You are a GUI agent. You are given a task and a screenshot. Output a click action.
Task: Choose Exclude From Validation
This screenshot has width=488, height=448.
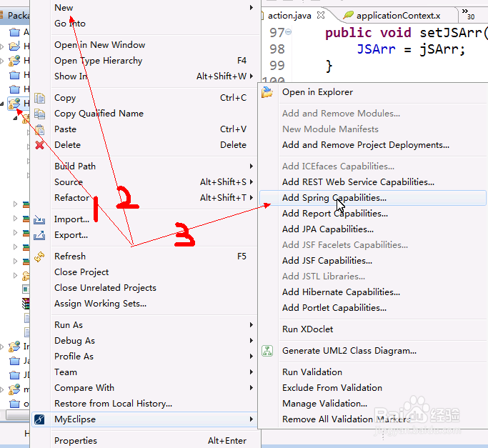tap(373, 388)
